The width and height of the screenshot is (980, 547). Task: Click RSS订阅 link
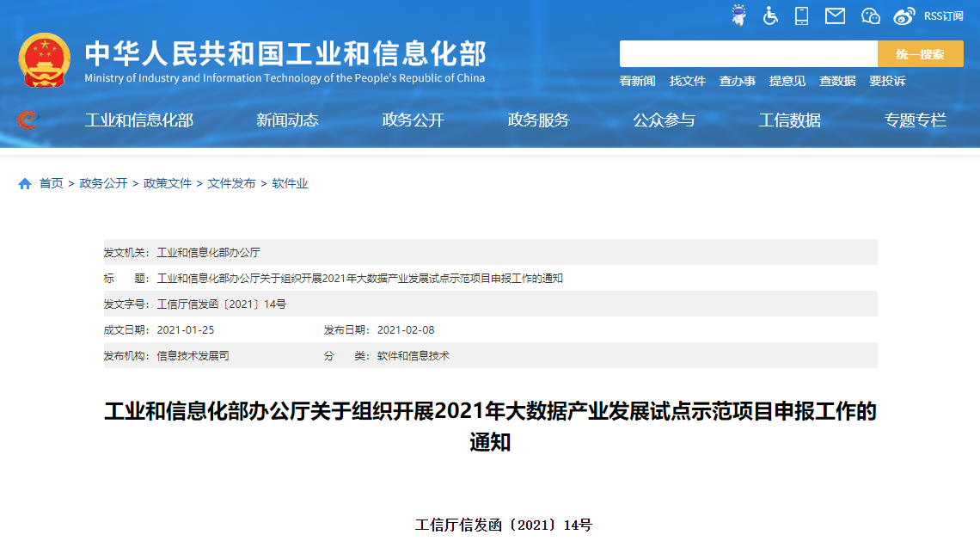pos(943,15)
